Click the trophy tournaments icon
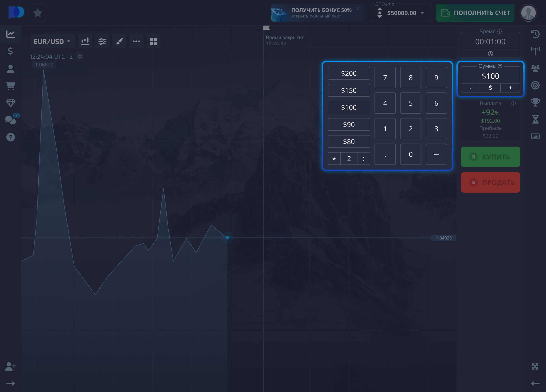 (x=535, y=102)
